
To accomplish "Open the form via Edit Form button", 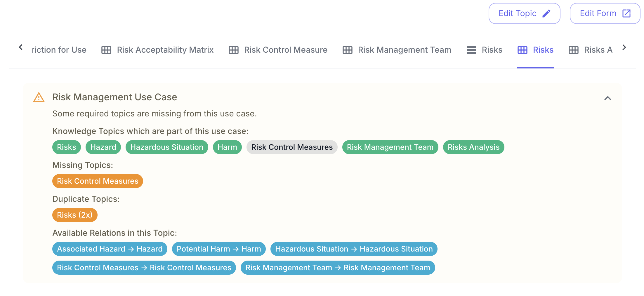I will pos(605,13).
